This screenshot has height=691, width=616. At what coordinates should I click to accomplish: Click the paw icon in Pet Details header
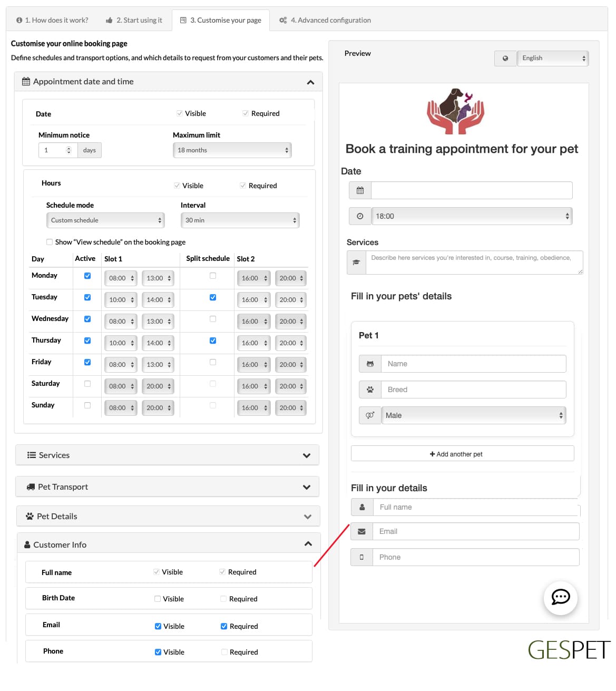[30, 517]
